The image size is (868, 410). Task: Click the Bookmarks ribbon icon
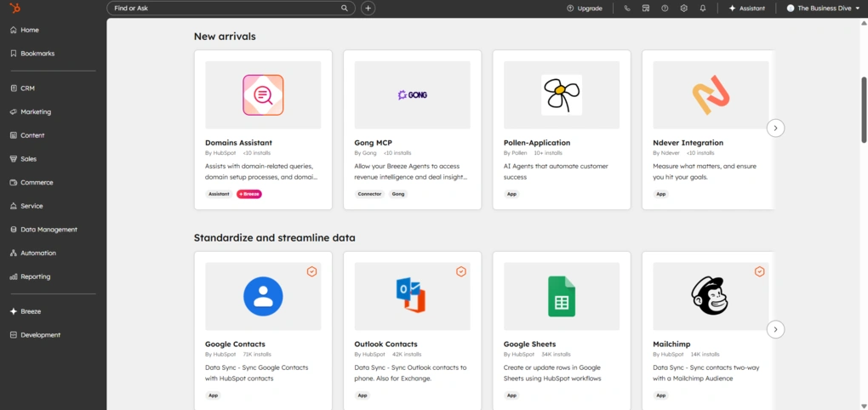tap(14, 54)
